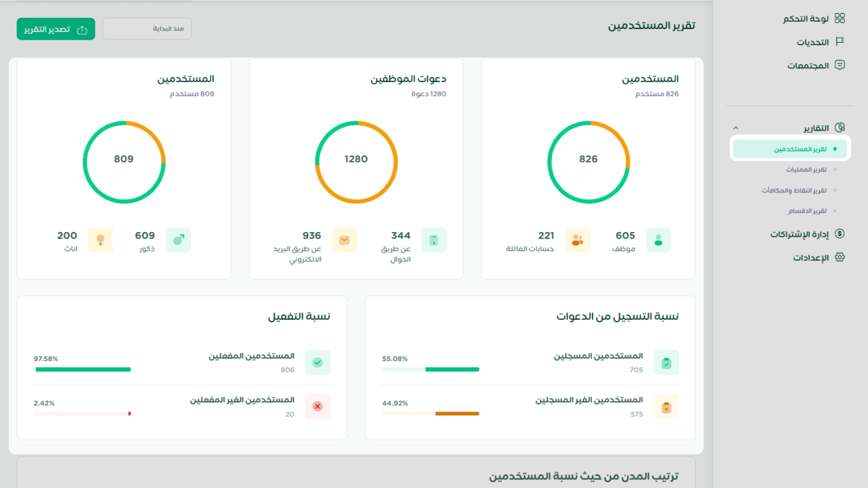Open the 'منذ البداية' date range dropdown
868x488 pixels.
tap(147, 29)
